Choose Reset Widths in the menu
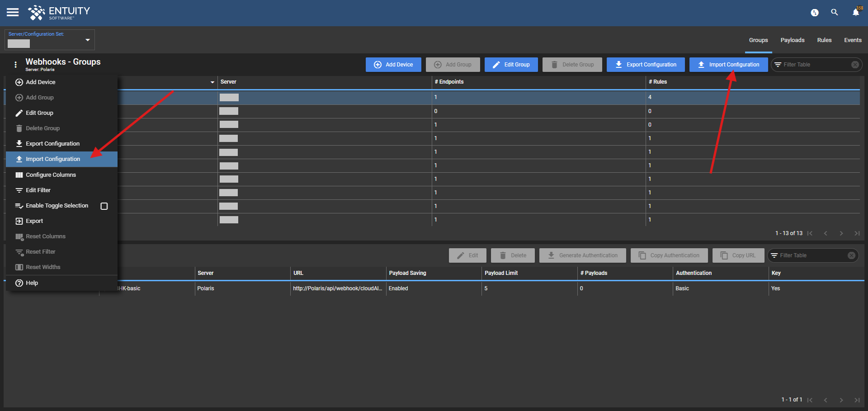 [61, 267]
